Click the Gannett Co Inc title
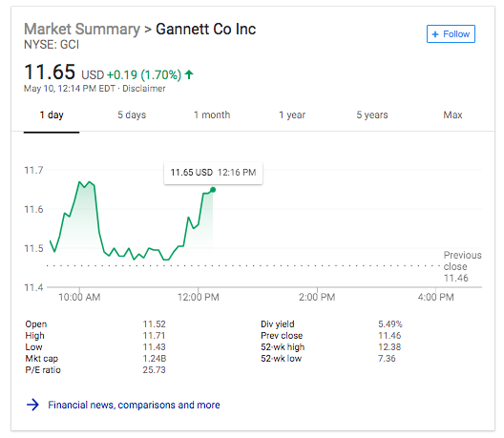The height and width of the screenshot is (438, 504). (206, 29)
